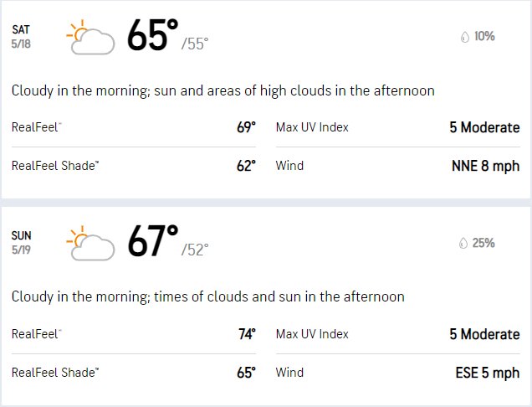Click Saturday's partly sunny weather icon
This screenshot has height=407, width=532.
click(90, 37)
